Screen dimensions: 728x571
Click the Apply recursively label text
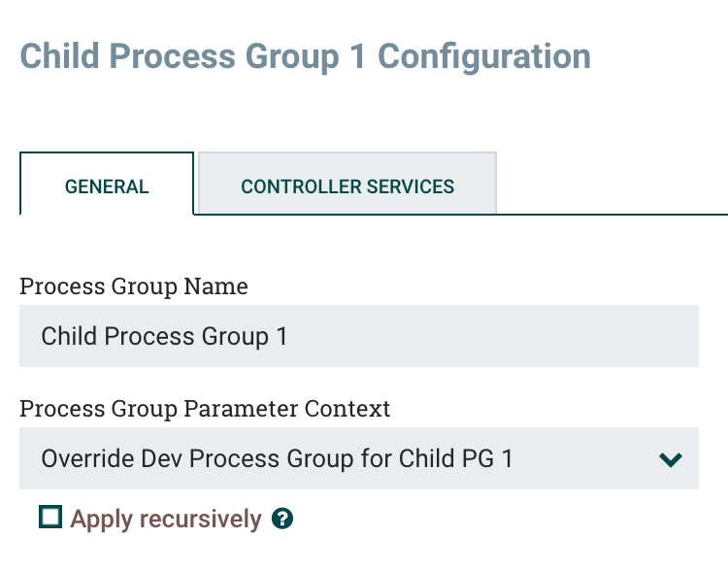pyautogui.click(x=166, y=520)
